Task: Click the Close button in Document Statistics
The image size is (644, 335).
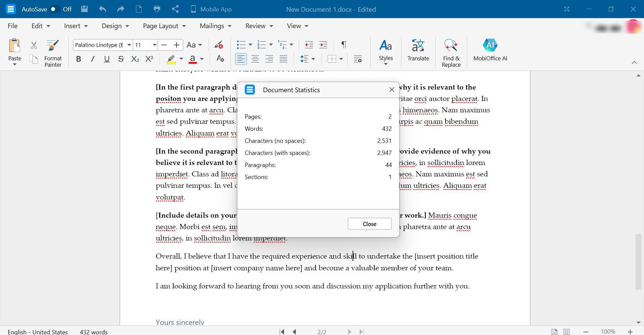Action: click(370, 224)
